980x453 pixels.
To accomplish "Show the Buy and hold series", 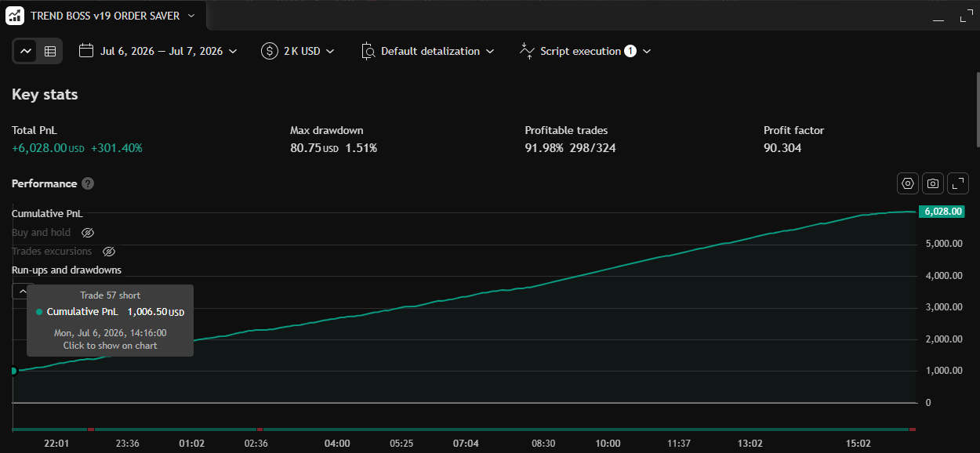I will tap(88, 233).
